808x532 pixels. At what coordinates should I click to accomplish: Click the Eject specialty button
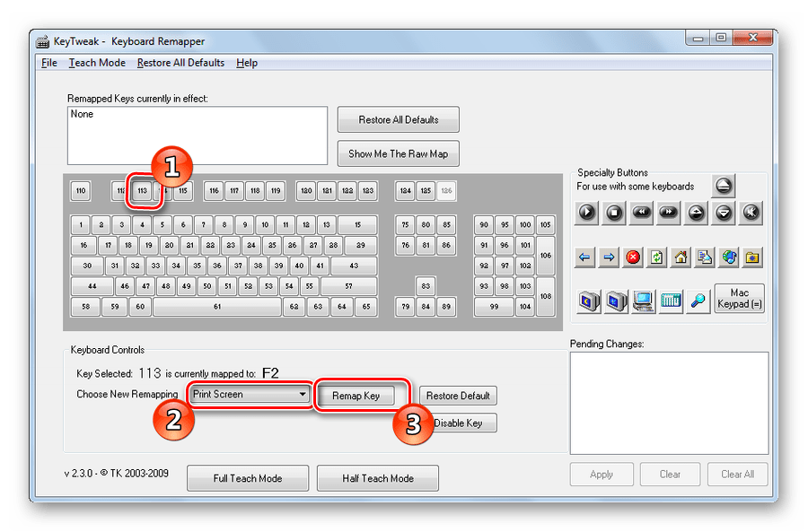click(724, 187)
